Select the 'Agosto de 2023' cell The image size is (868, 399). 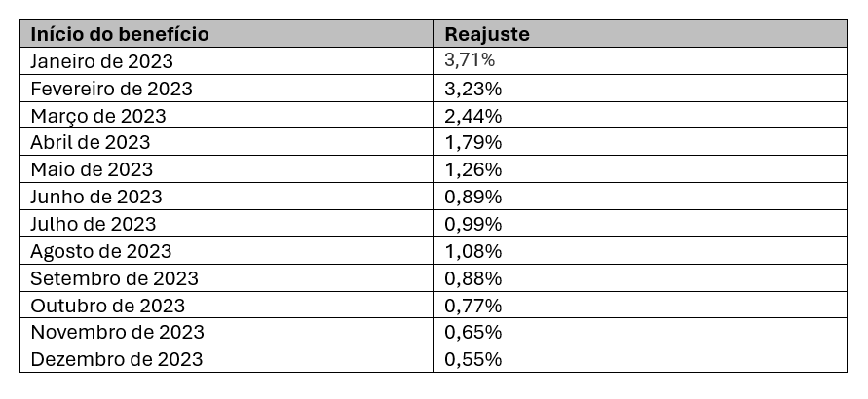tap(226, 251)
